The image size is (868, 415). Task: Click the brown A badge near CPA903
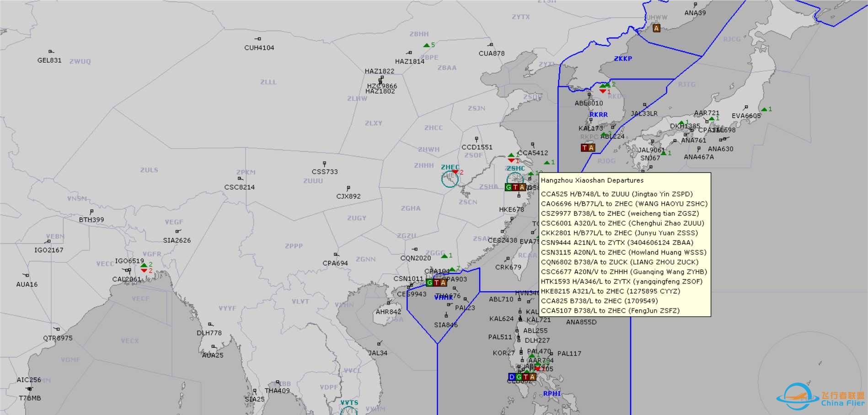point(443,282)
